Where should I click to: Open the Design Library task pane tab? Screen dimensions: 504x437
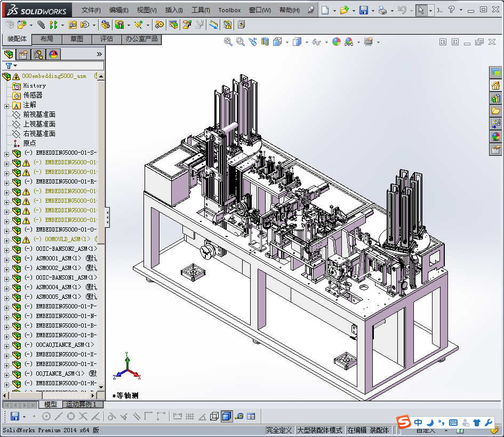point(495,98)
